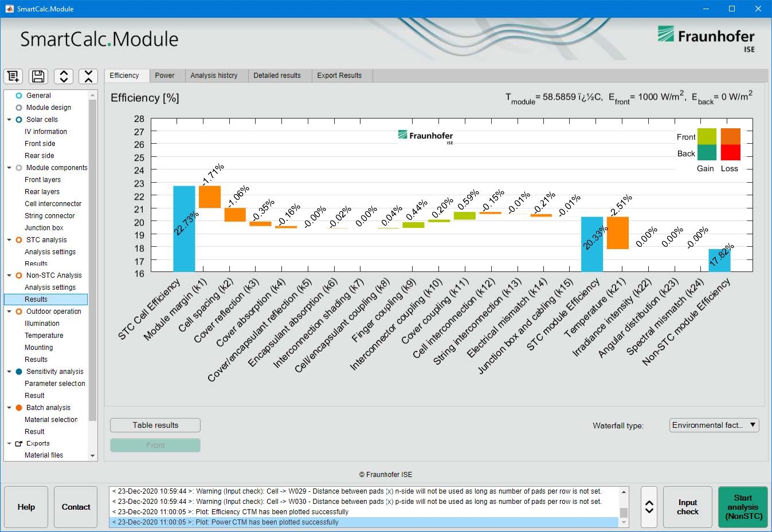Click the Outdoor operation circle icon
This screenshot has height=532, width=772.
[19, 312]
